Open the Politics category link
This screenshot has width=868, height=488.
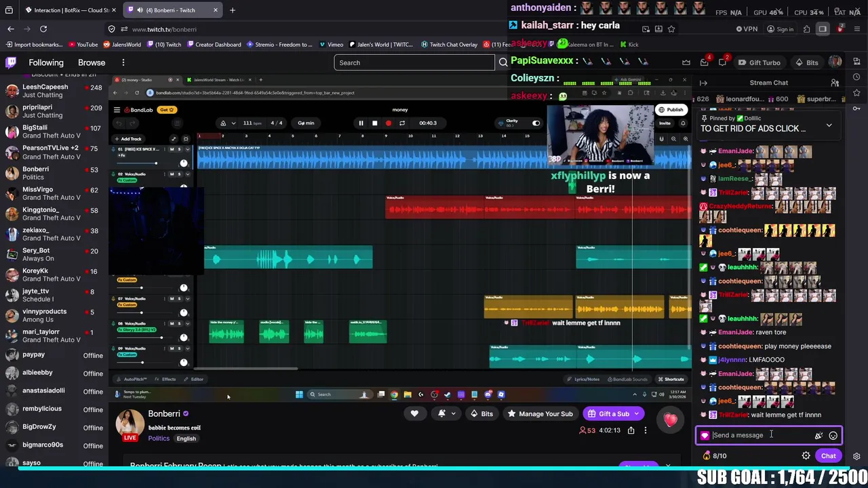[159, 439]
